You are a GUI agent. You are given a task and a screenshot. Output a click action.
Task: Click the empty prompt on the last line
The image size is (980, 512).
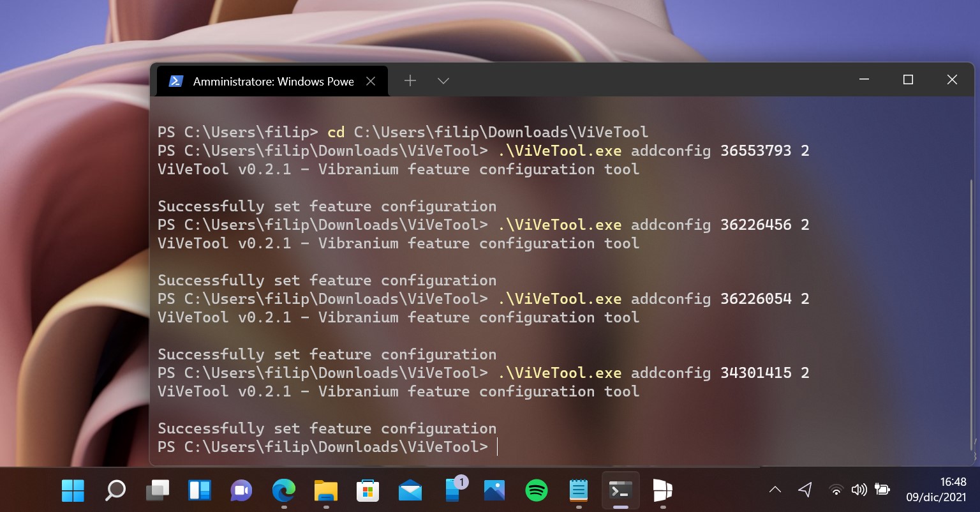pos(497,447)
